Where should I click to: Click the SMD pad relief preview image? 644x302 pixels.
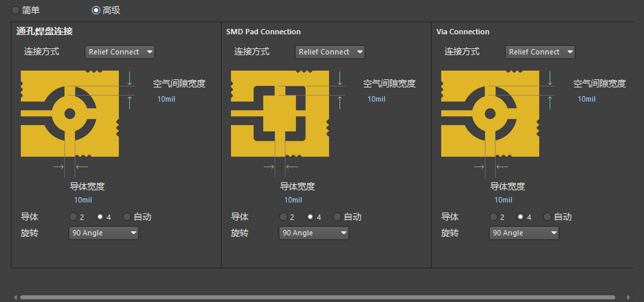(x=280, y=114)
